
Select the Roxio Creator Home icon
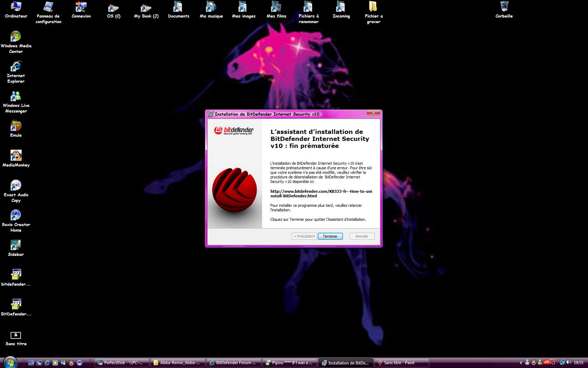point(16,221)
